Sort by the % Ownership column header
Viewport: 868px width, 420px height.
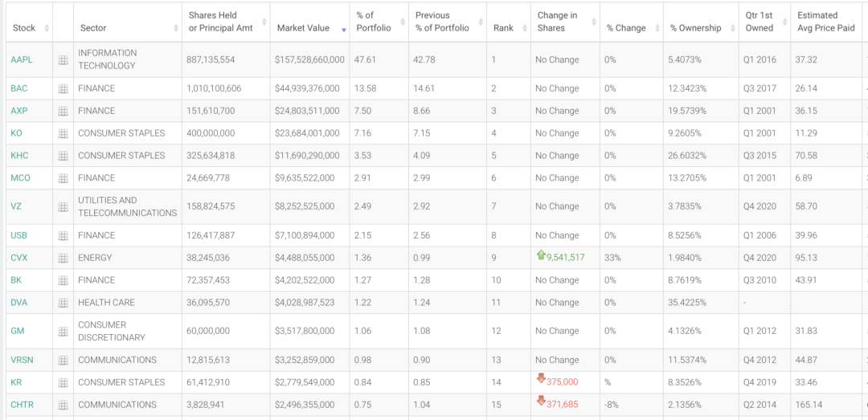tap(695, 28)
